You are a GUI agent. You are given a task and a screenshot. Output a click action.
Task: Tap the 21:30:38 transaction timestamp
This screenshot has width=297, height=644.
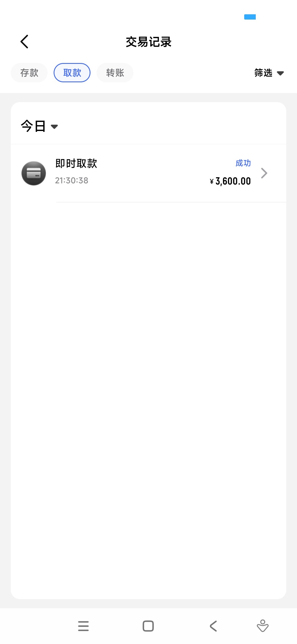71,181
